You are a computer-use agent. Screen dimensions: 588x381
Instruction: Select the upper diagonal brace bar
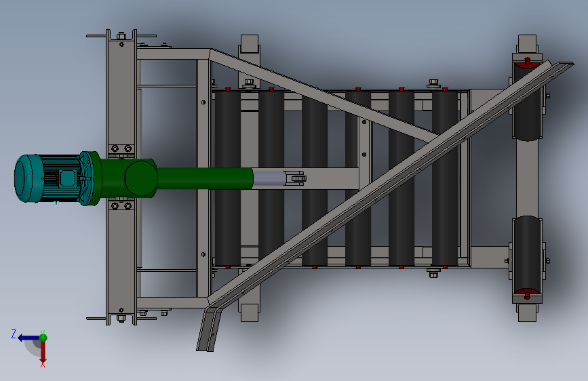[x=324, y=97]
